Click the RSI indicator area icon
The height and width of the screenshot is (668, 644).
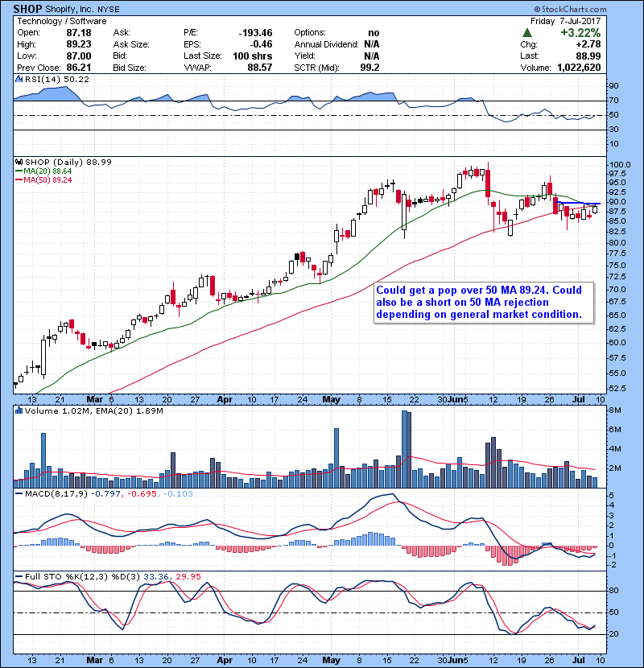click(19, 79)
